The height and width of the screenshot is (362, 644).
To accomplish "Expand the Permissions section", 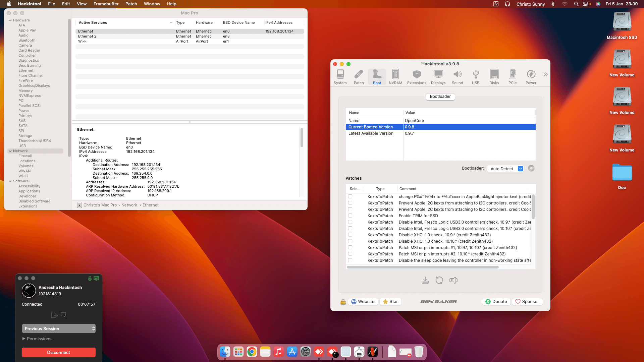I will (x=24, y=339).
